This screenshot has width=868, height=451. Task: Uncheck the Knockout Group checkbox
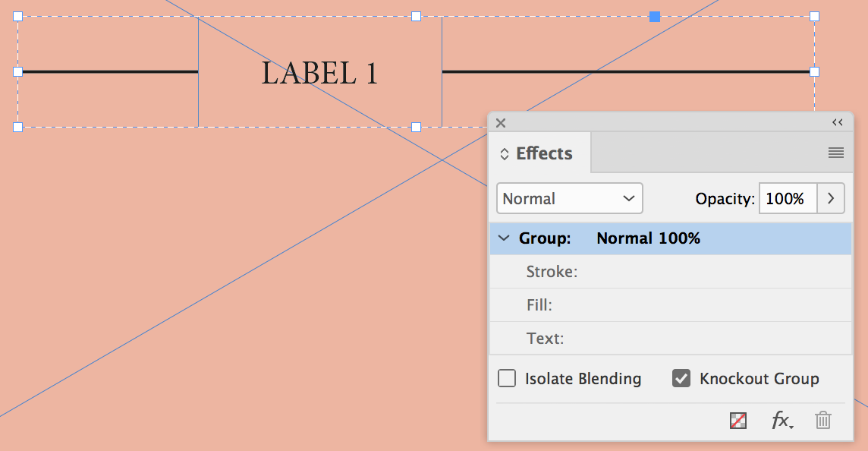coord(681,378)
